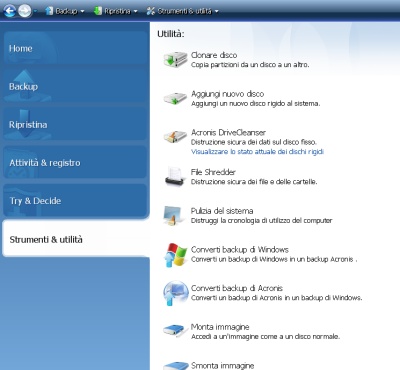
Task: Click the Windows flag Converti backup icon
Action: click(175, 255)
